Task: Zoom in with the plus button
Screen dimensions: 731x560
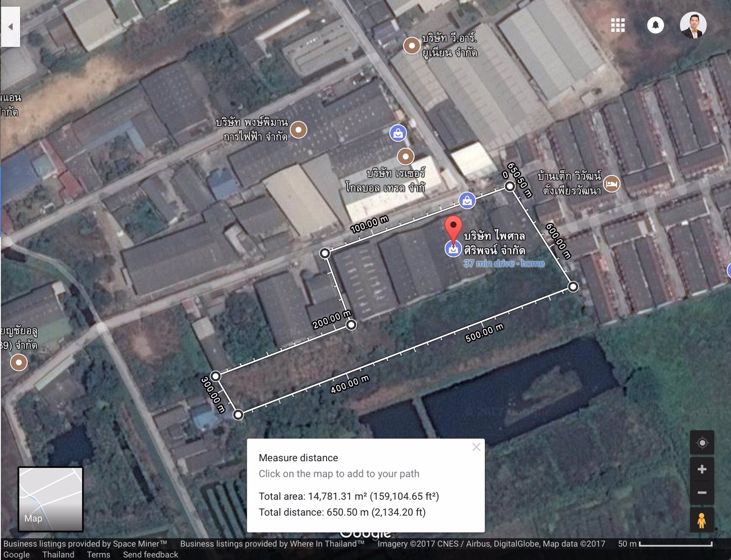Action: click(702, 469)
